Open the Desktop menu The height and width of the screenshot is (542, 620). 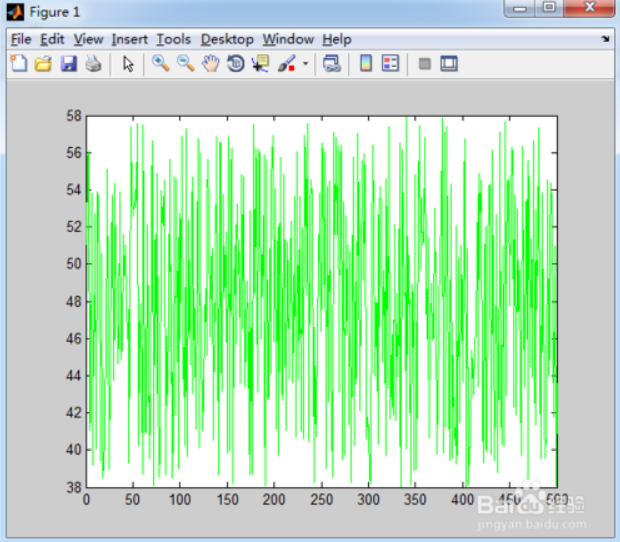pyautogui.click(x=227, y=39)
